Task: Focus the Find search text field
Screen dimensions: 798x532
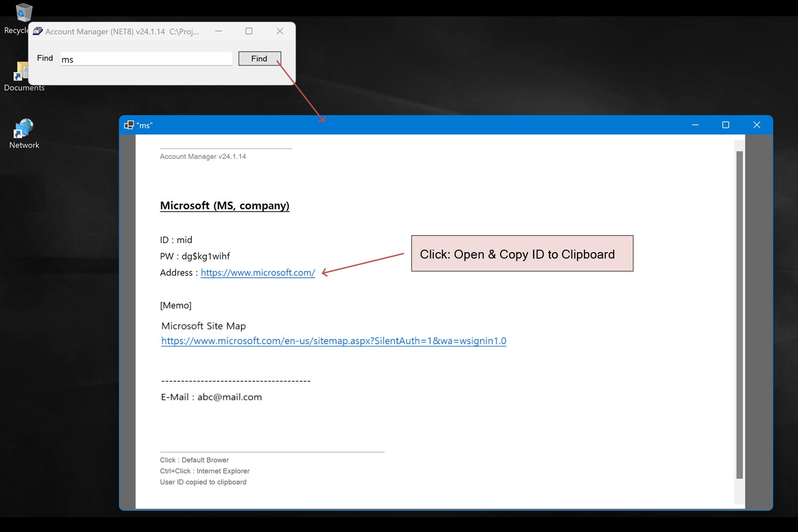Action: click(x=146, y=59)
